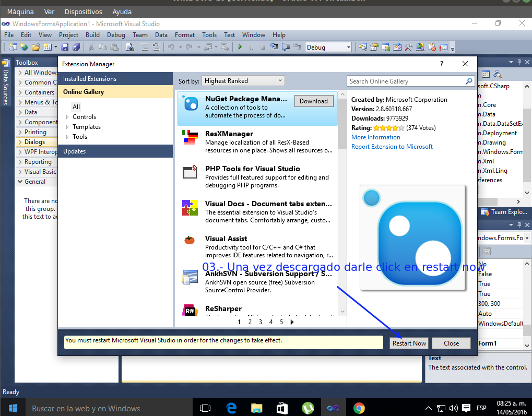Image resolution: width=532 pixels, height=416 pixels.
Task: Open the Add New Item dropdown arrow
Action: pos(55,47)
